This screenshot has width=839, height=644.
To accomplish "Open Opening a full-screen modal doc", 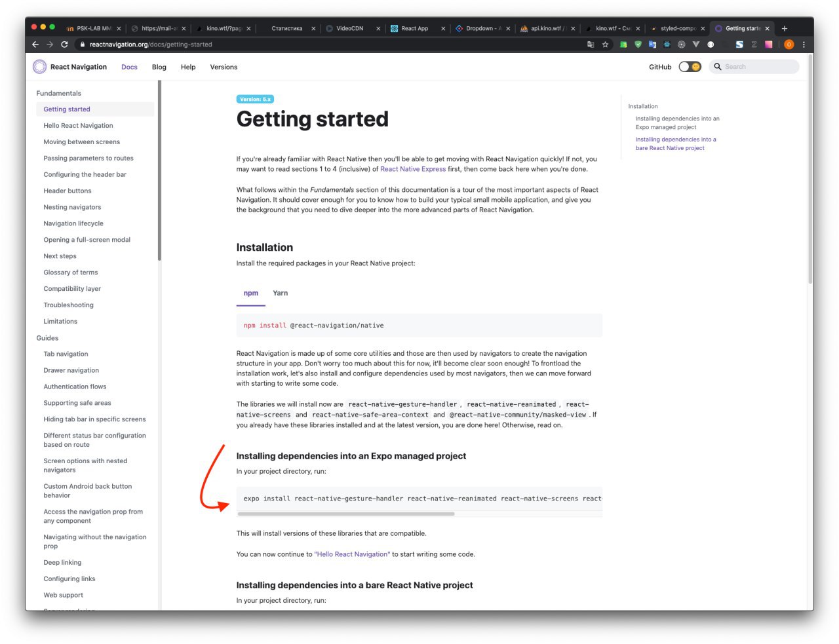I will click(87, 240).
